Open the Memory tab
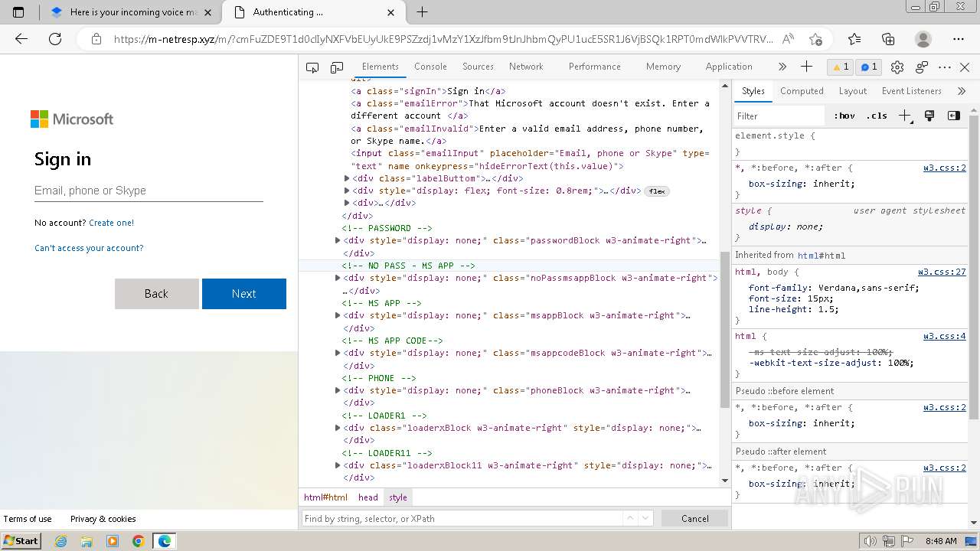The image size is (980, 551). click(x=663, y=67)
